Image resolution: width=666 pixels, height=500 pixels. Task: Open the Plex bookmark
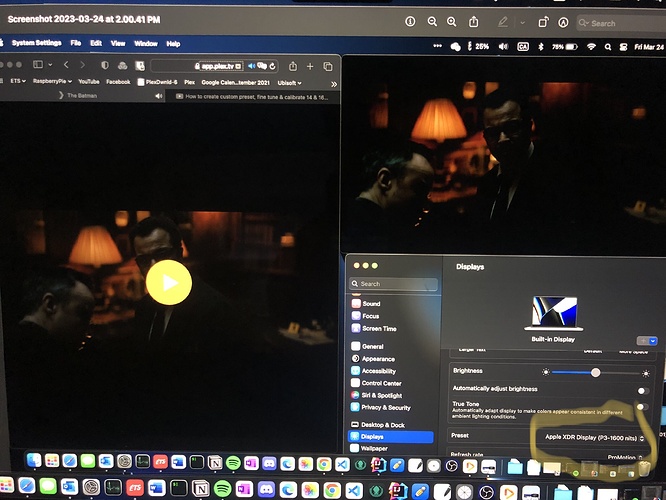click(189, 82)
